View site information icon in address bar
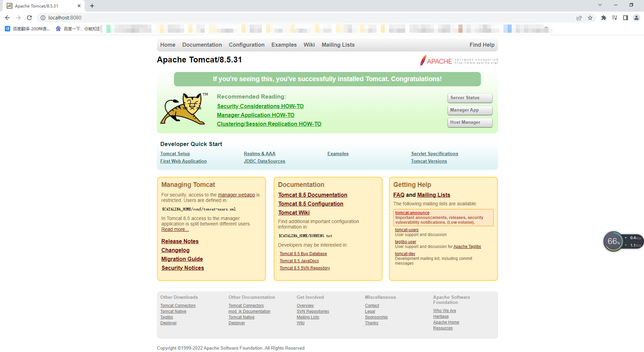The image size is (644, 352). click(43, 18)
